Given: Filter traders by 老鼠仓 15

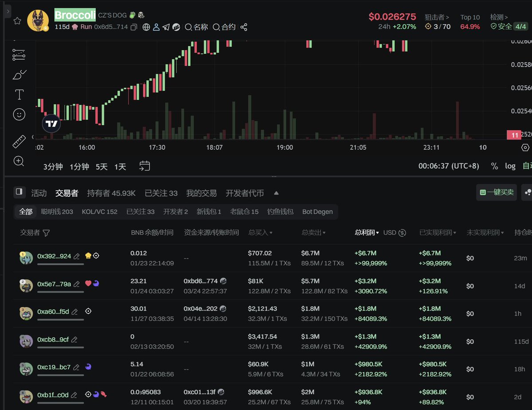Looking at the screenshot, I should coord(244,211).
